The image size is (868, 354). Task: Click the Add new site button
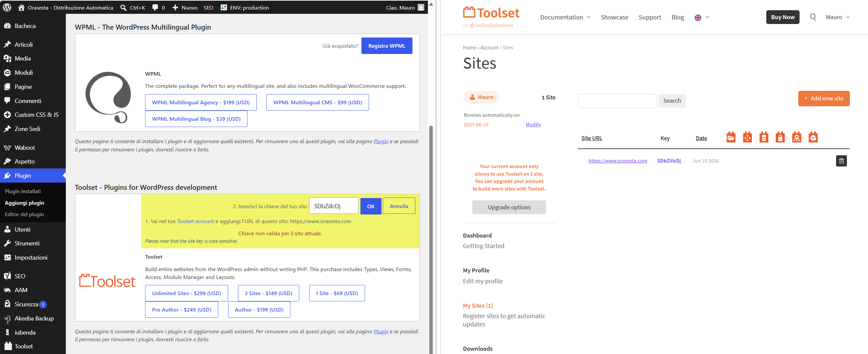(x=824, y=98)
